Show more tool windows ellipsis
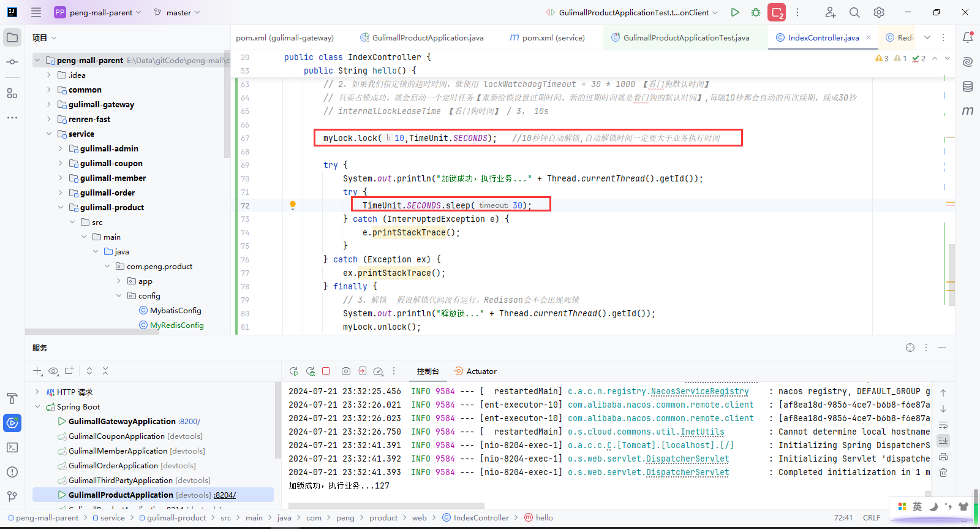This screenshot has width=980, height=529. [12, 118]
